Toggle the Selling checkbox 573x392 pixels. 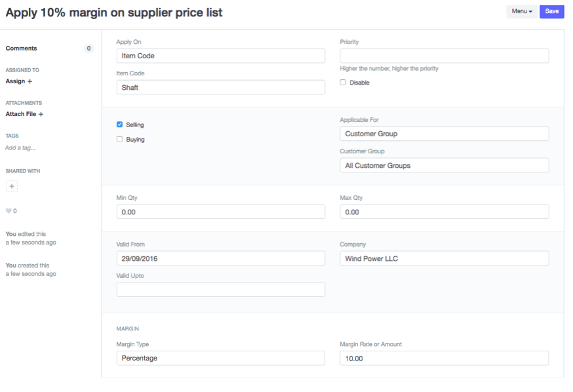tap(119, 125)
